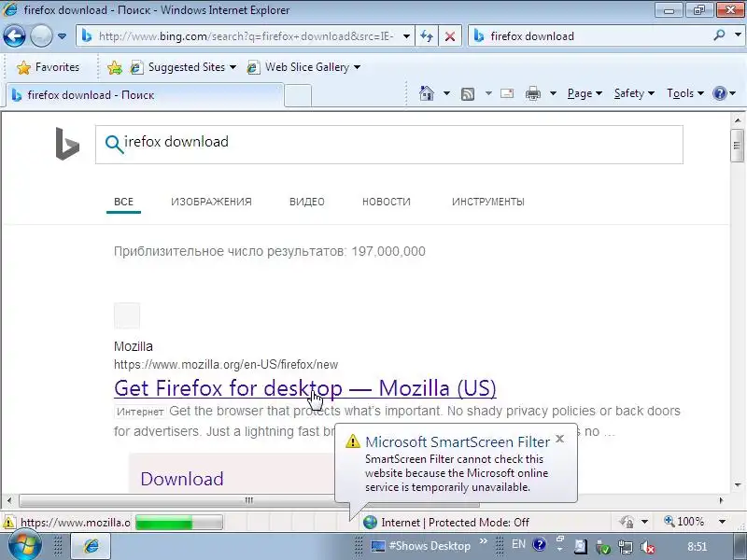Click the results count text 197,000,000

pyautogui.click(x=388, y=251)
